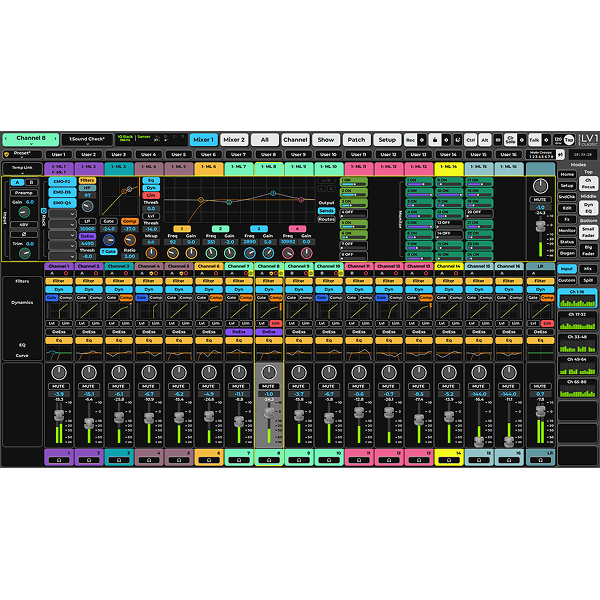
Task: Toggle the DeEss on Channel 7 strip
Action: coord(239,332)
